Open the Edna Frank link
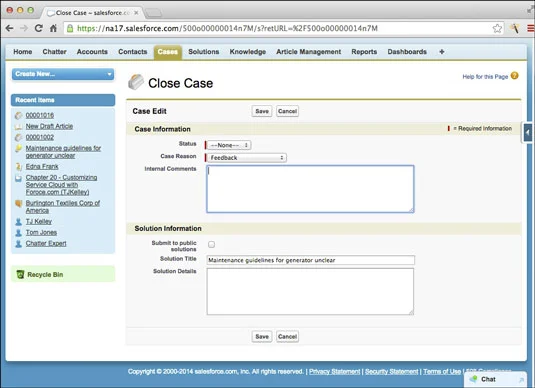This screenshot has height=388, width=535. tap(42, 167)
